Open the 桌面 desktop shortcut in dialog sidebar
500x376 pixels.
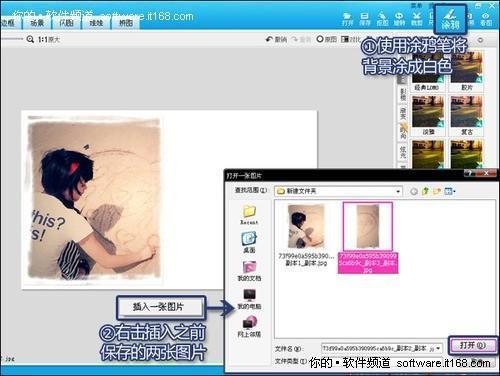pyautogui.click(x=249, y=242)
